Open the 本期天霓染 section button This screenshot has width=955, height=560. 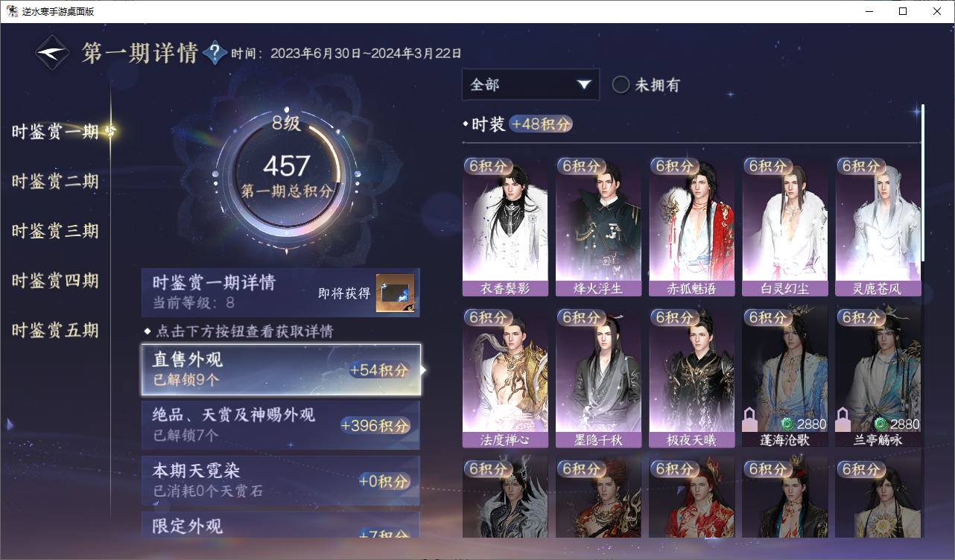tap(281, 480)
